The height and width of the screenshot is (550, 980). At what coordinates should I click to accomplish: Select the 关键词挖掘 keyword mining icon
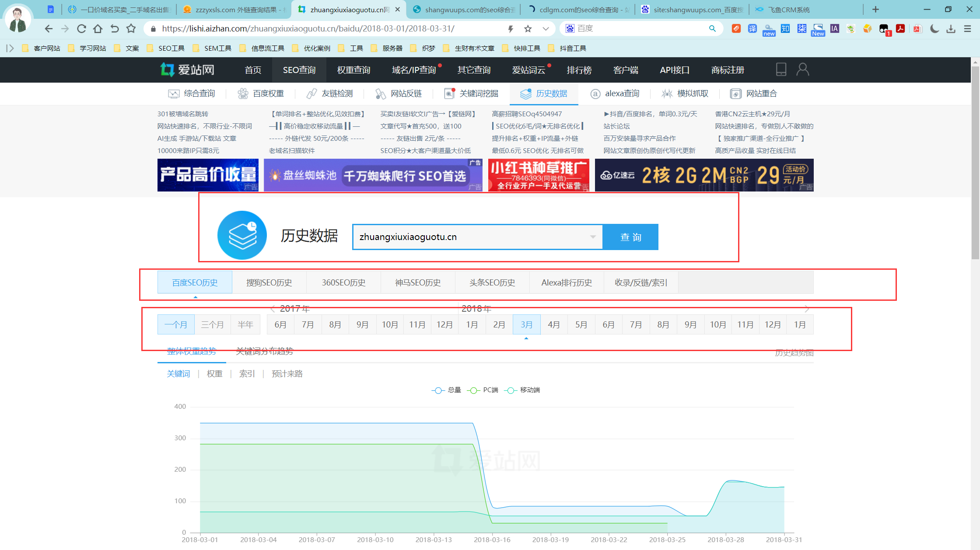[449, 93]
